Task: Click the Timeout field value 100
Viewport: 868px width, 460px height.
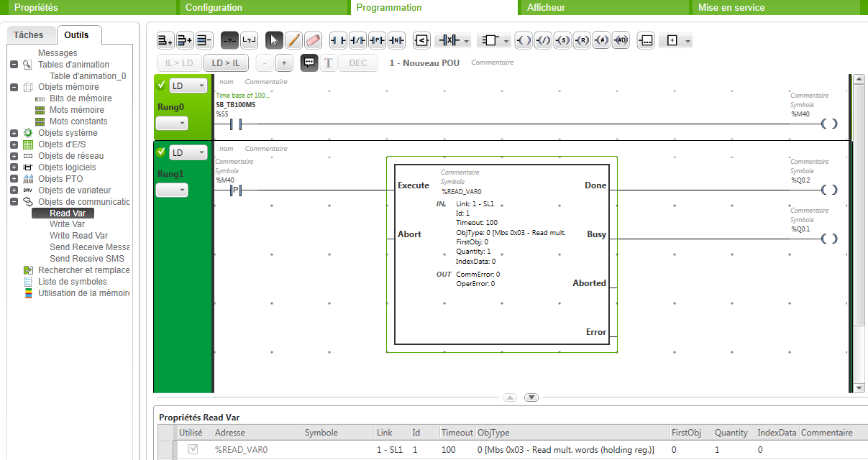Action: [449, 449]
